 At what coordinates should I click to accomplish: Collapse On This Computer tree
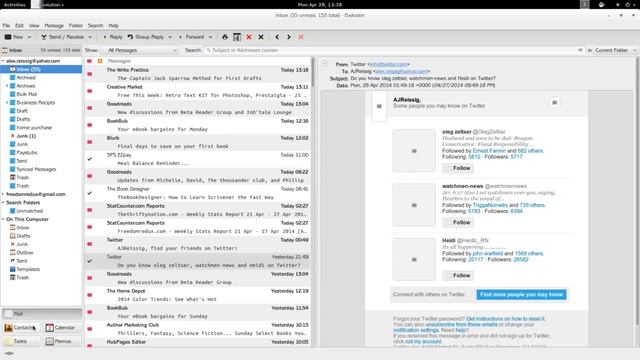click(x=3, y=219)
